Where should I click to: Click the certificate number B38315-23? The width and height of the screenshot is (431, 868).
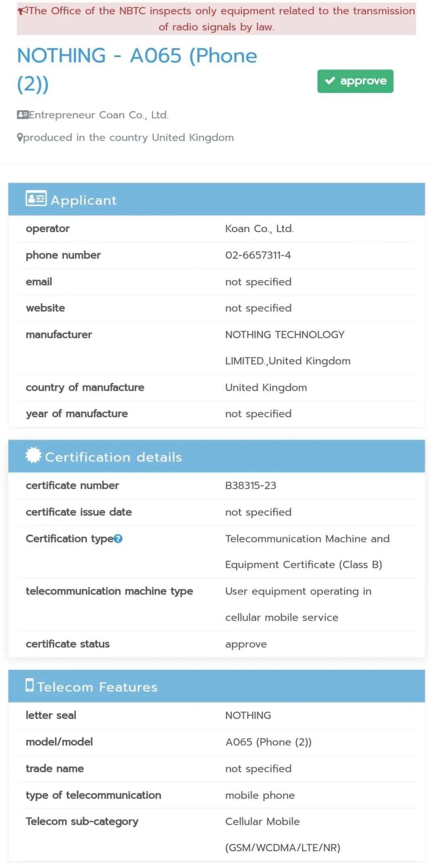point(251,486)
